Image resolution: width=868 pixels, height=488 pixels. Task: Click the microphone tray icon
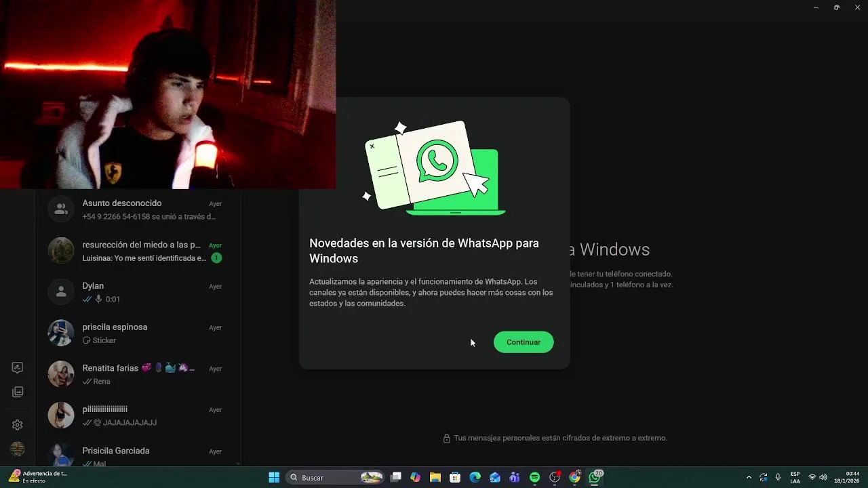coord(778,478)
